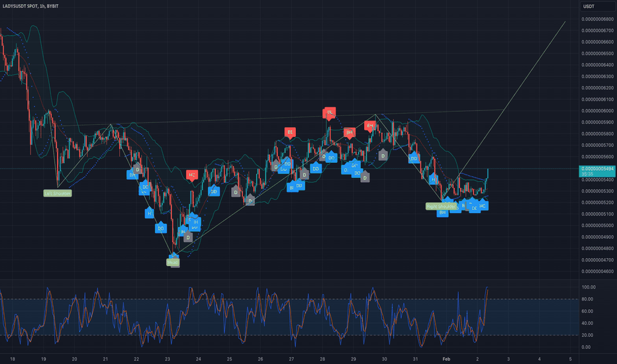Click price axis label 0.00000006500
The image size is (617, 364).
click(x=597, y=54)
